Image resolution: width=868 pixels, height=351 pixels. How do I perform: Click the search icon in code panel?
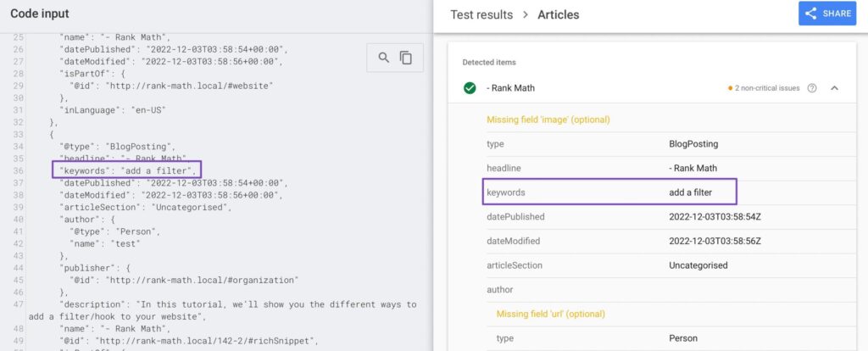(x=384, y=58)
